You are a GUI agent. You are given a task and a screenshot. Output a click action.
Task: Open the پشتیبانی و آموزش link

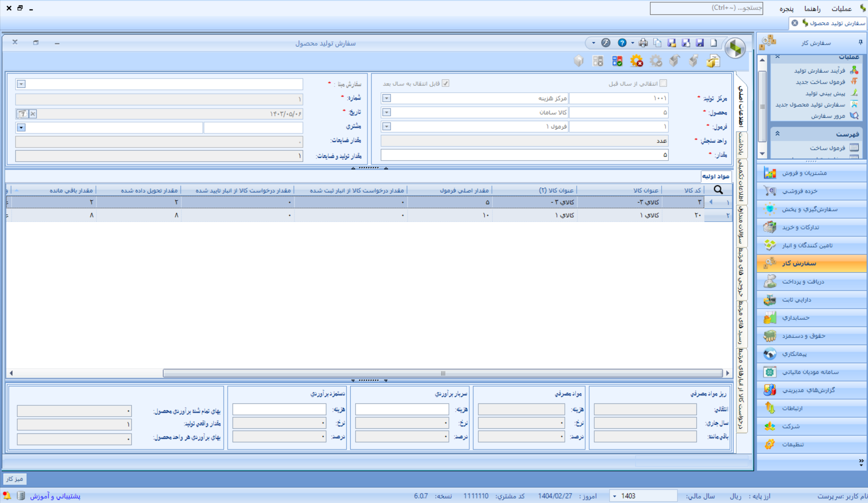(55, 496)
